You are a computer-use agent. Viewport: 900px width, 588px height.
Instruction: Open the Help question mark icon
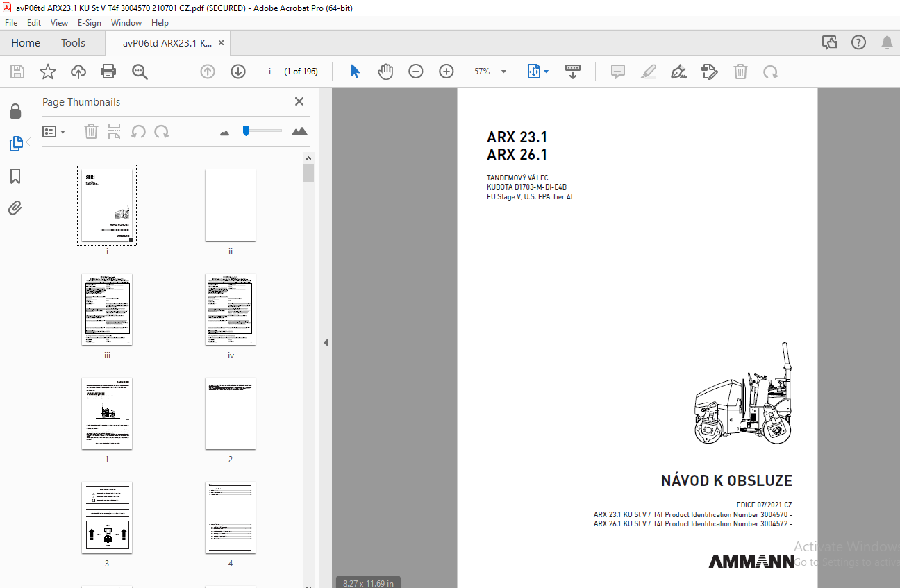click(858, 43)
